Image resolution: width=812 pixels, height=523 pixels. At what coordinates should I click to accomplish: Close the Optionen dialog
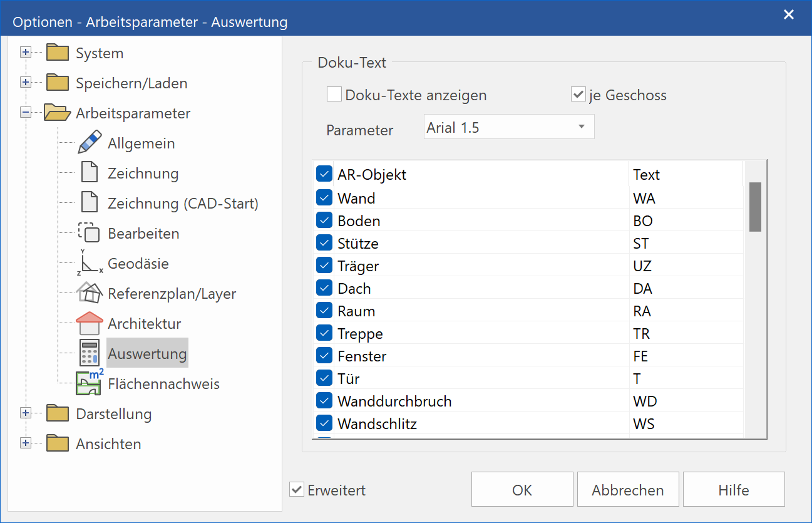click(x=789, y=14)
